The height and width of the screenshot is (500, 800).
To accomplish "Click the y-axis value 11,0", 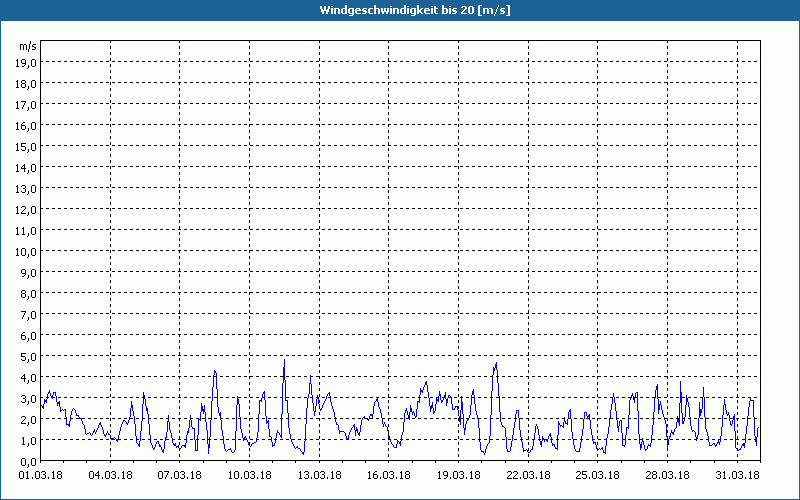I will [25, 231].
